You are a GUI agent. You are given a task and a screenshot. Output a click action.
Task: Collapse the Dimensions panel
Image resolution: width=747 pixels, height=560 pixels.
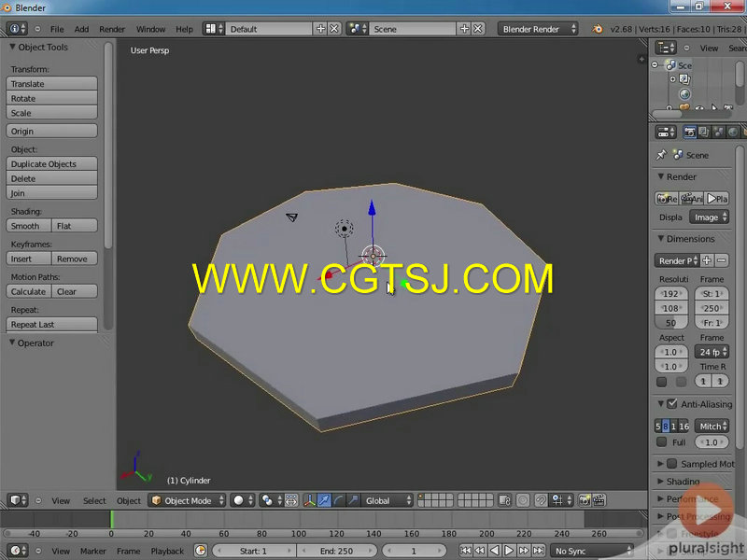point(660,238)
